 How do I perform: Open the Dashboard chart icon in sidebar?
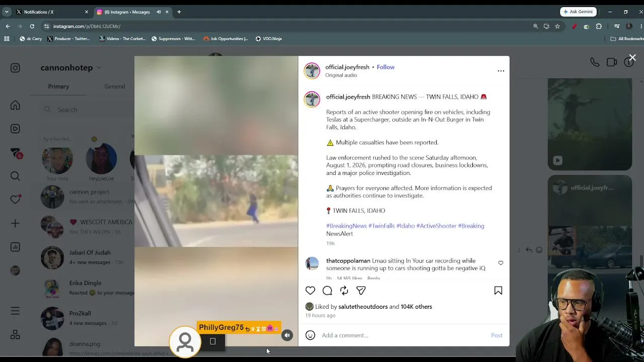[x=15, y=247]
